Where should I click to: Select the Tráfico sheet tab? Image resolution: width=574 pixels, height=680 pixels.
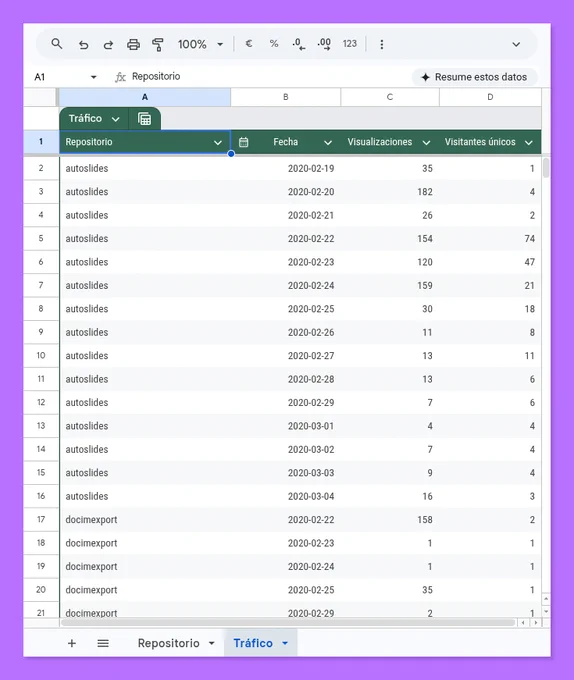[261, 643]
